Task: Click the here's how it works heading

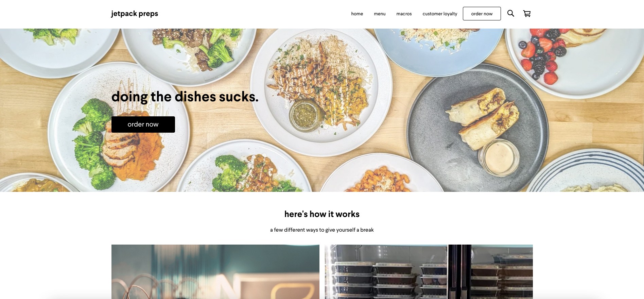Action: tap(322, 214)
